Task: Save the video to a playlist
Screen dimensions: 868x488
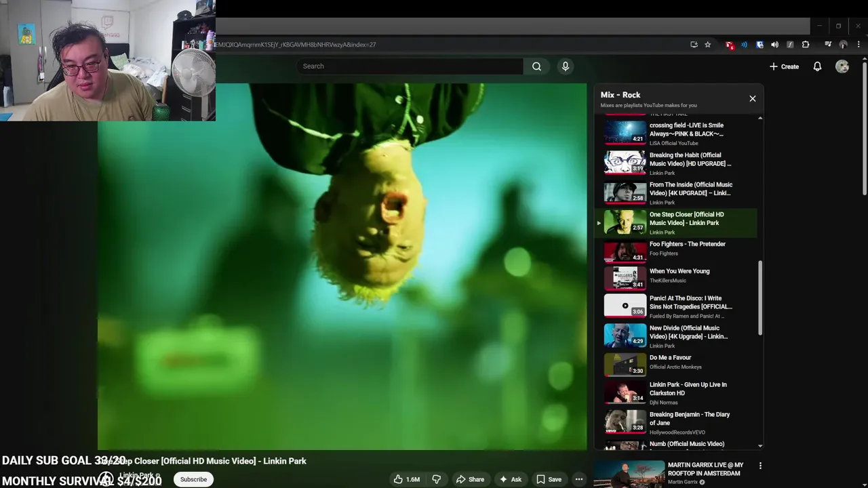Action: point(549,479)
